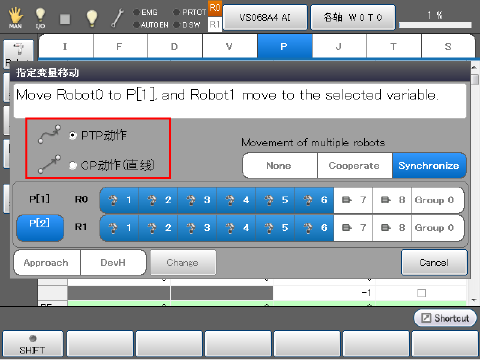Click the large yellow light bulb icon
This screenshot has width=480, height=360.
tap(91, 18)
